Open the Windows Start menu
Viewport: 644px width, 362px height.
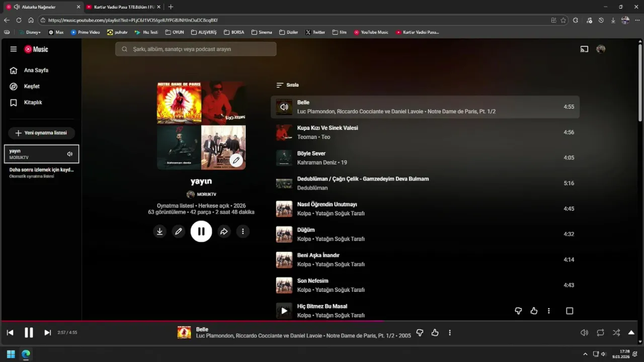click(11, 354)
